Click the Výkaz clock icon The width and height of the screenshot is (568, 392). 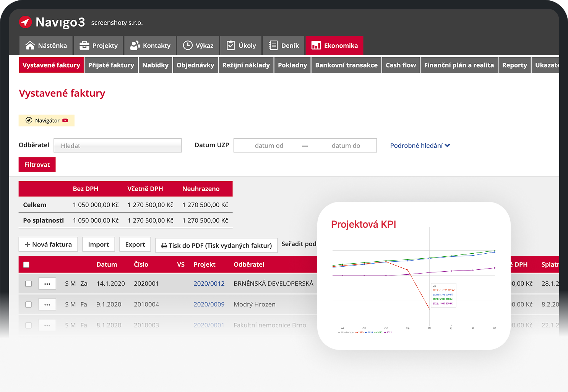pos(188,45)
